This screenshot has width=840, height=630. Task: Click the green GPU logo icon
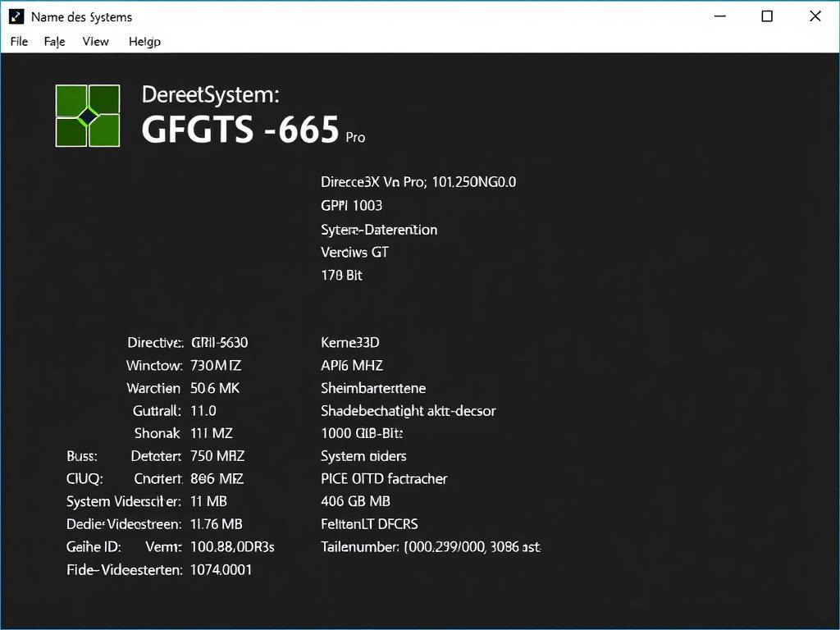point(88,116)
